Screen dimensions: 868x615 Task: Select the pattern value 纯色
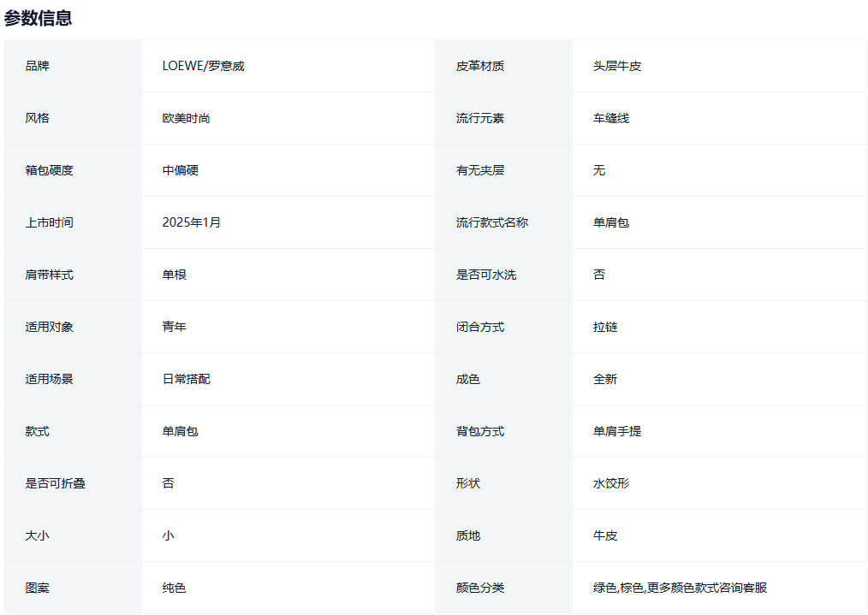(174, 588)
